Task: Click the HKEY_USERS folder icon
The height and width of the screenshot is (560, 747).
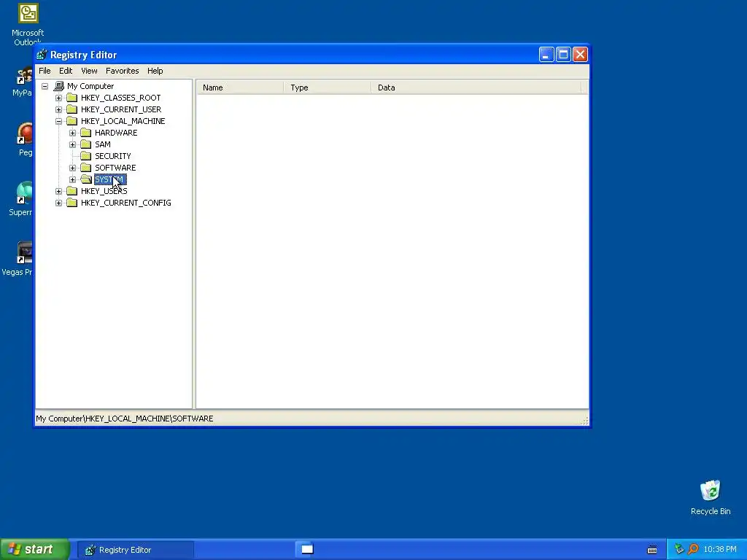Action: pos(72,191)
